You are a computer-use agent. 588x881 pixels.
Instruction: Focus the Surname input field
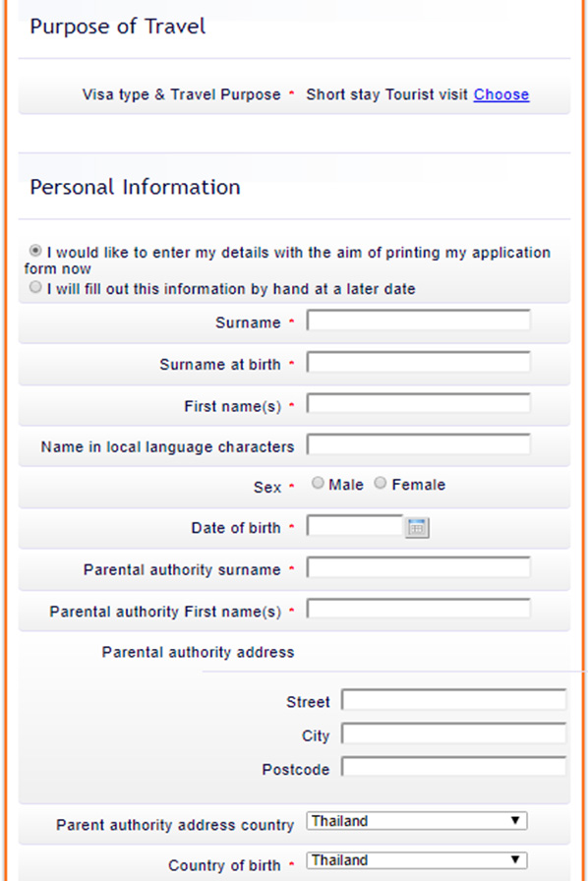click(x=419, y=321)
